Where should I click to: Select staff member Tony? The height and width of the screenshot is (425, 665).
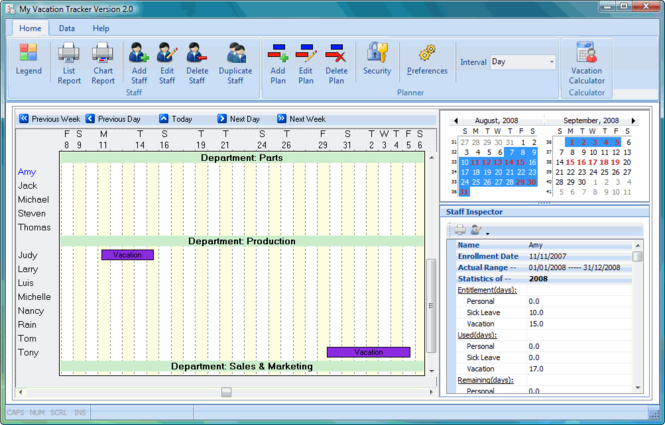pos(28,352)
